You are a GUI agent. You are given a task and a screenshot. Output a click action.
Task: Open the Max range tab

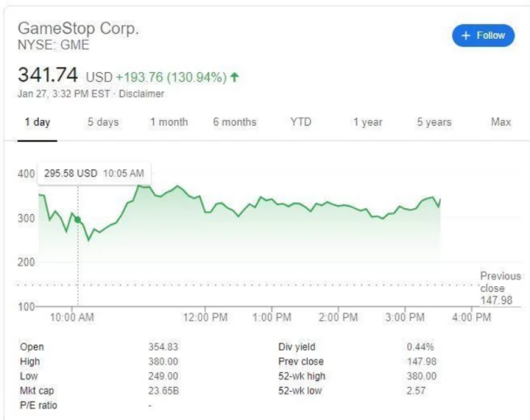point(501,122)
